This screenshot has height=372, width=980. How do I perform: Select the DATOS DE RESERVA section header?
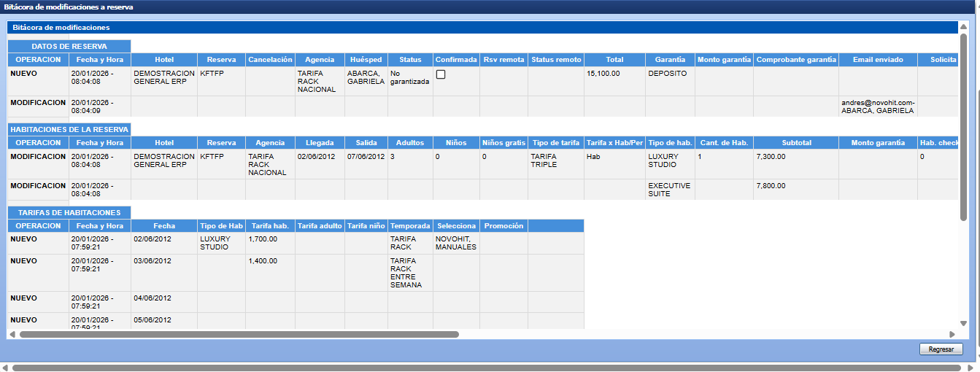pos(69,47)
